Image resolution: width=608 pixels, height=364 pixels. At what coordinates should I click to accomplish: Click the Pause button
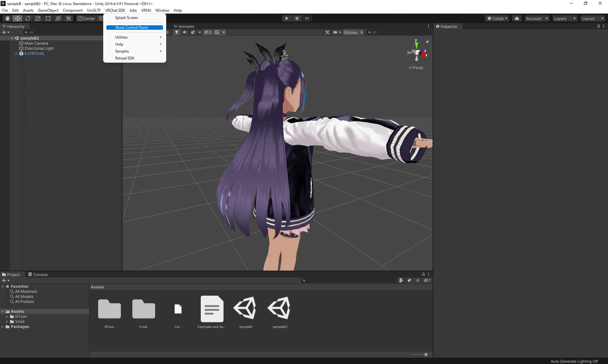click(x=297, y=18)
